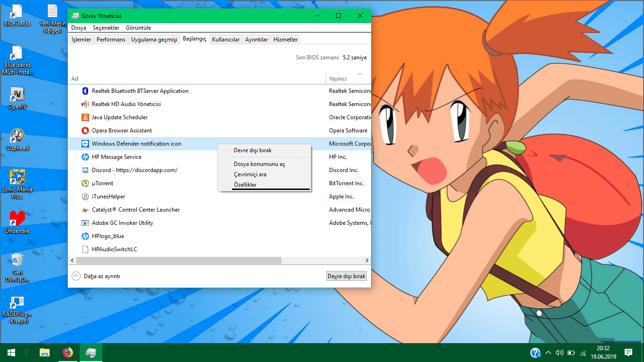Screen dimensions: 644x362
Task: Select the Discord startup item icon
Action: point(85,170)
